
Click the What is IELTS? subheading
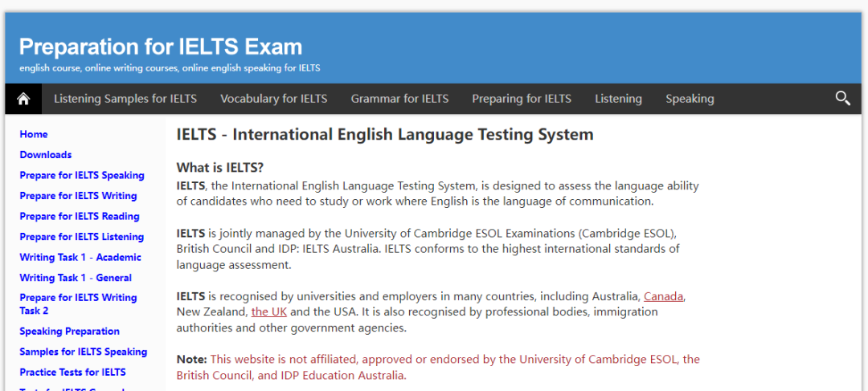coord(220,168)
